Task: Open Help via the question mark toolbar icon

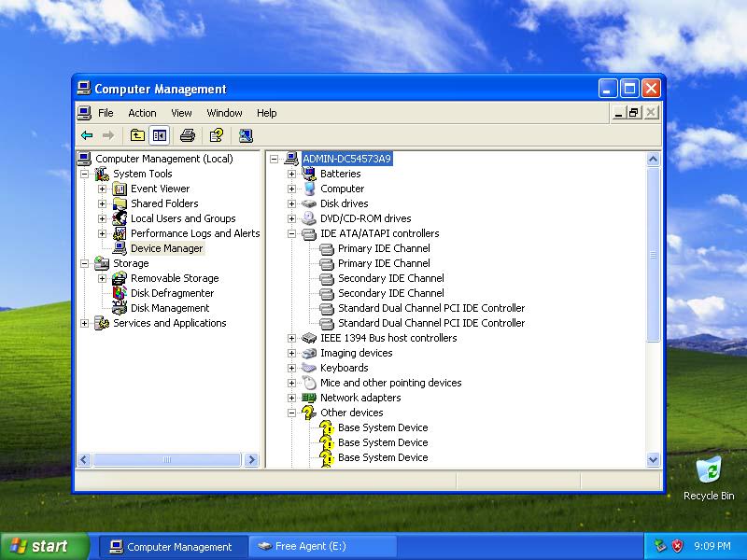Action: tap(217, 135)
